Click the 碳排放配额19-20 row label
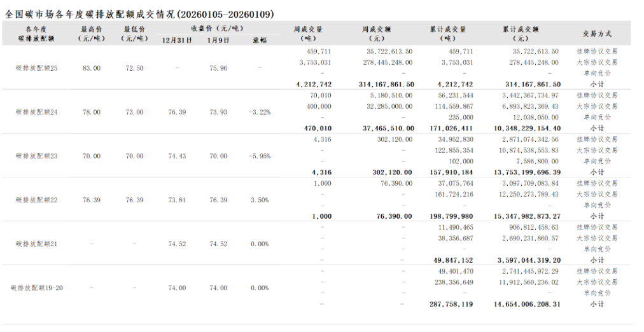 (36, 287)
